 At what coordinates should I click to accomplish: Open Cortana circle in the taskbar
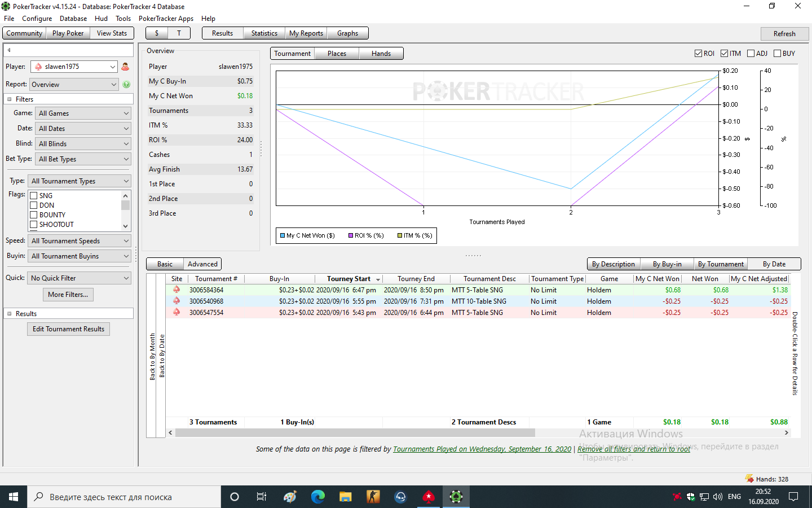(235, 497)
